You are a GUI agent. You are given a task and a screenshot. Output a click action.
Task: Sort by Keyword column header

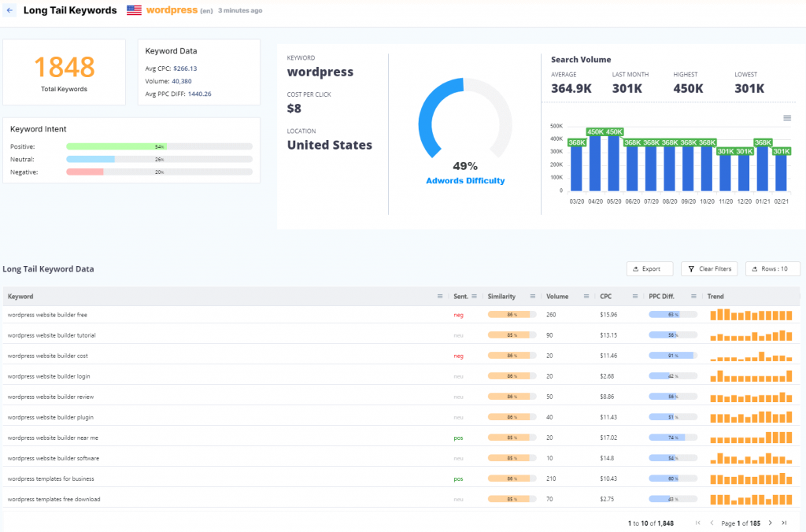tap(20, 297)
